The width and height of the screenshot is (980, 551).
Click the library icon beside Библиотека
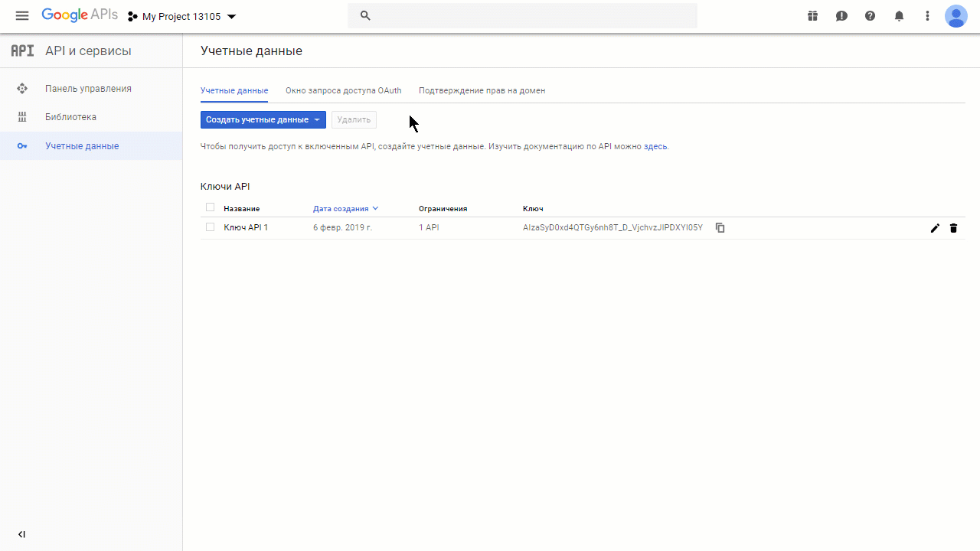tap(22, 117)
